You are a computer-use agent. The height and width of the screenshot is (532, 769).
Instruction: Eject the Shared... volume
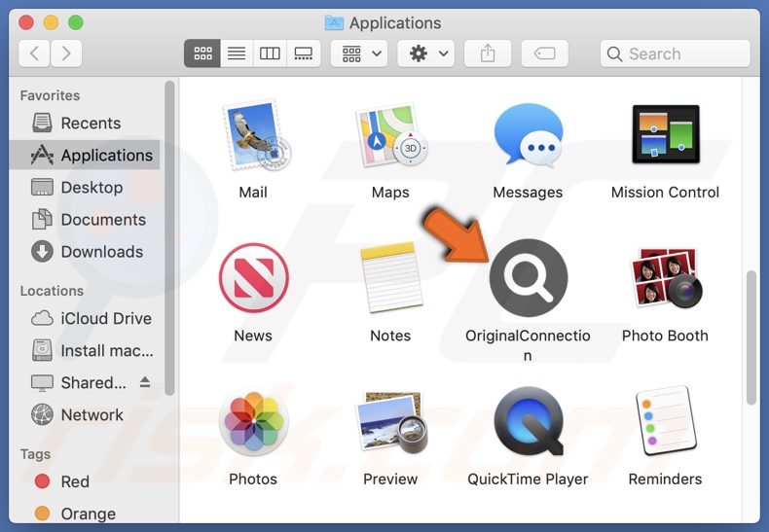click(x=145, y=382)
